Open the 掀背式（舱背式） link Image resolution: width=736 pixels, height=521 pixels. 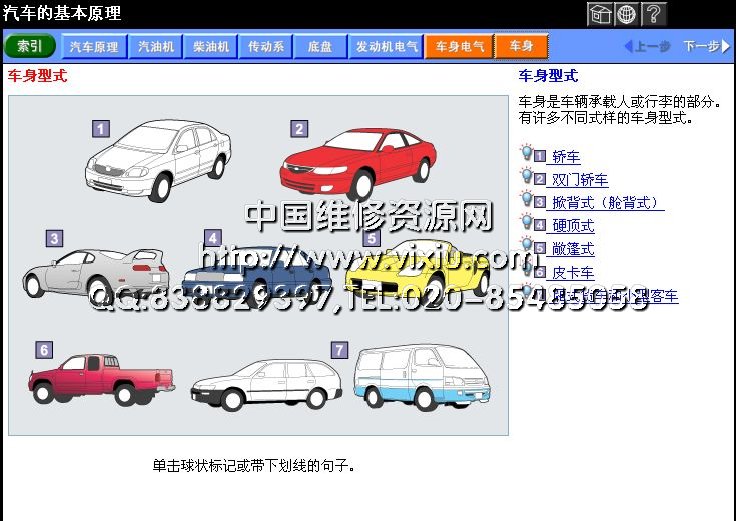[x=607, y=203]
